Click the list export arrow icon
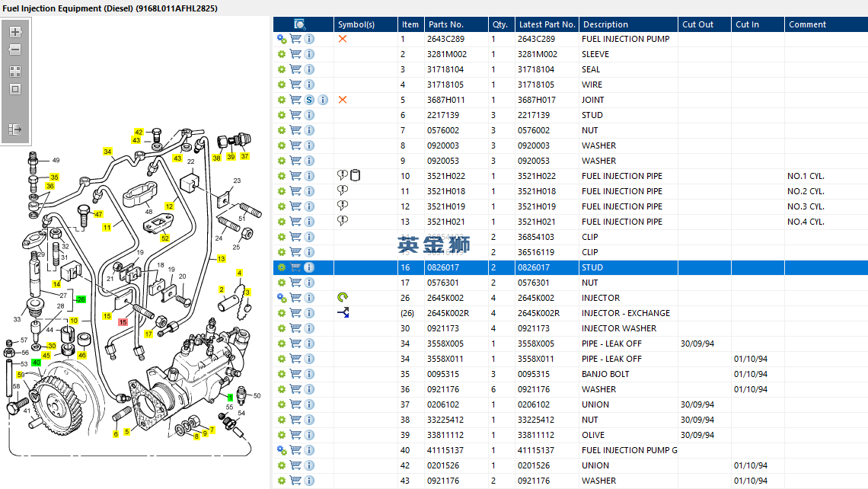Image resolution: width=868 pixels, height=489 pixels. (14, 129)
